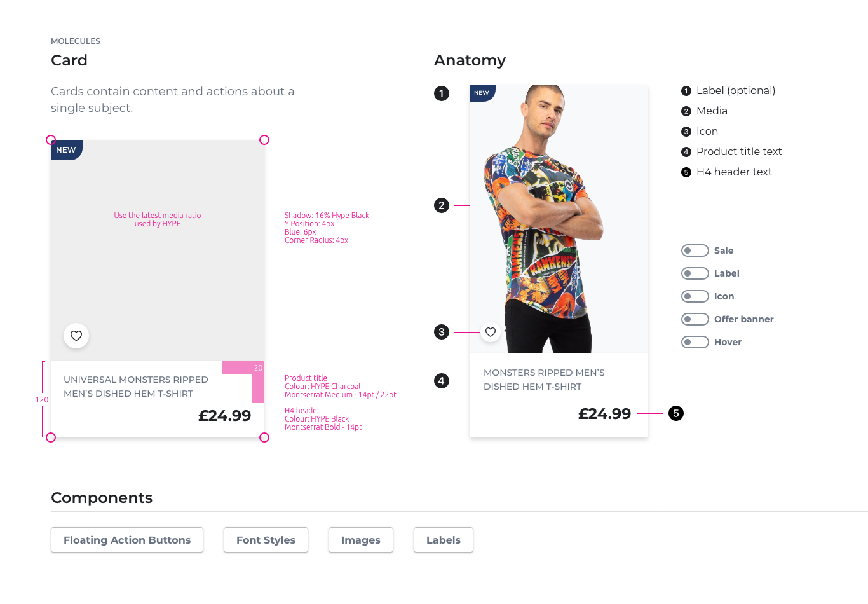The width and height of the screenshot is (868, 604).
Task: Enable the Offer banner toggle
Action: click(x=695, y=319)
